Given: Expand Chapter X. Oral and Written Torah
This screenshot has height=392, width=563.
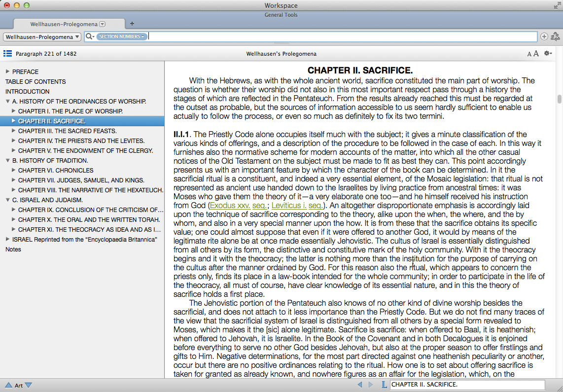Looking at the screenshot, I should (14, 219).
